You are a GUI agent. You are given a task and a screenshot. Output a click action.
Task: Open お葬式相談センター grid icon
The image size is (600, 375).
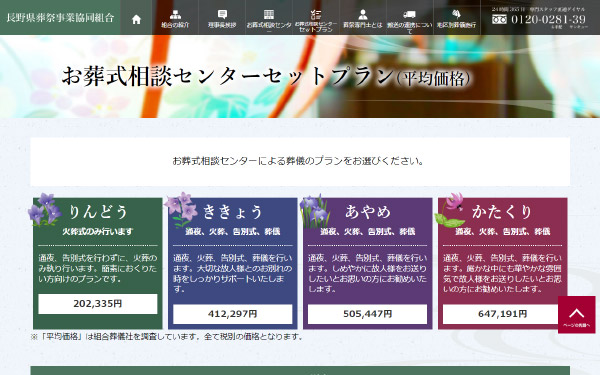(x=269, y=15)
